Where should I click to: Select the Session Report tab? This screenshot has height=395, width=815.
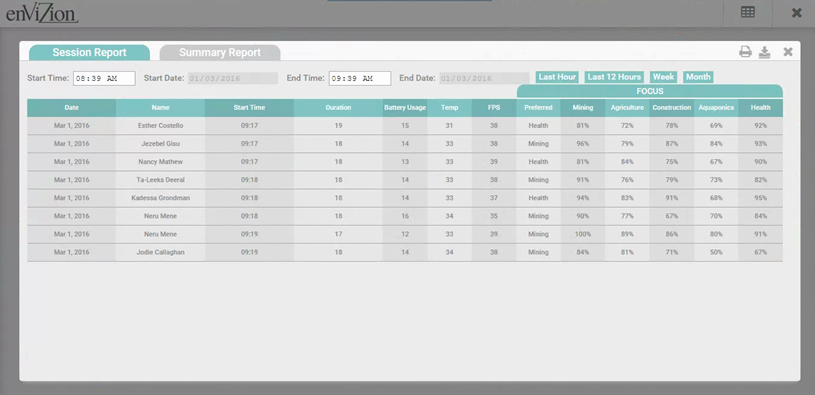tap(89, 52)
